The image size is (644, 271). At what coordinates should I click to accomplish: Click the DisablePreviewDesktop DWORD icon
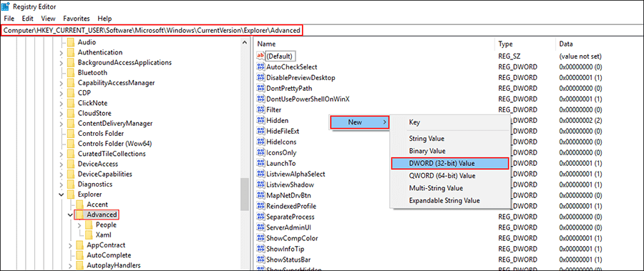(x=260, y=77)
